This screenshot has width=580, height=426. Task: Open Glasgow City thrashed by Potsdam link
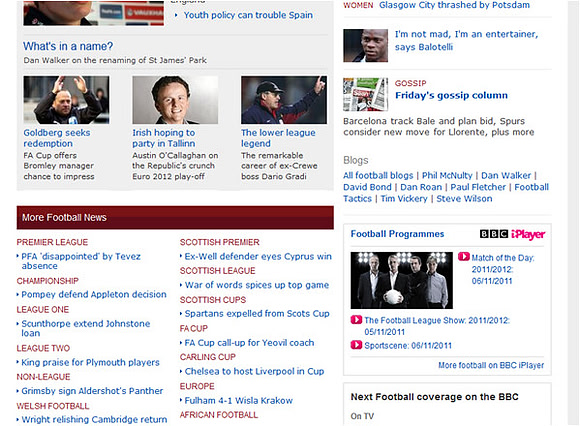(454, 5)
